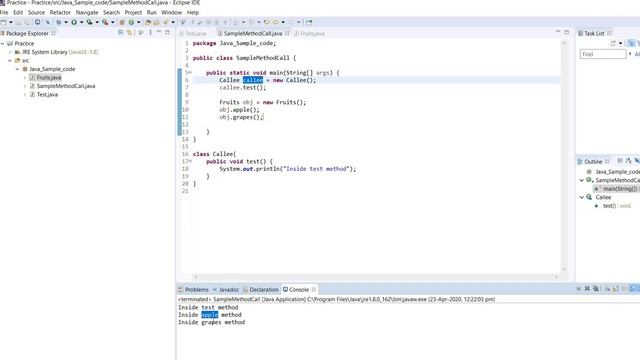Select SampleMethodCall.java in Package Explorer
640x360 pixels.
tap(66, 86)
